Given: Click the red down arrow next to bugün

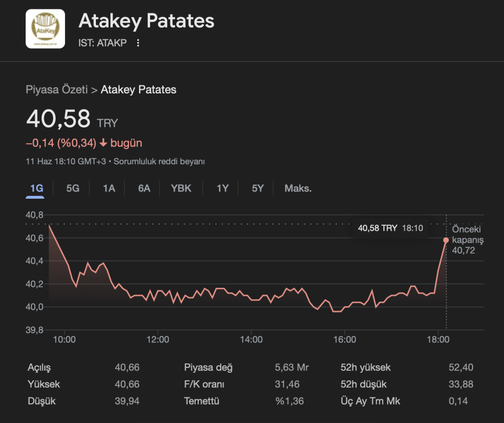Looking at the screenshot, I should 103,143.
